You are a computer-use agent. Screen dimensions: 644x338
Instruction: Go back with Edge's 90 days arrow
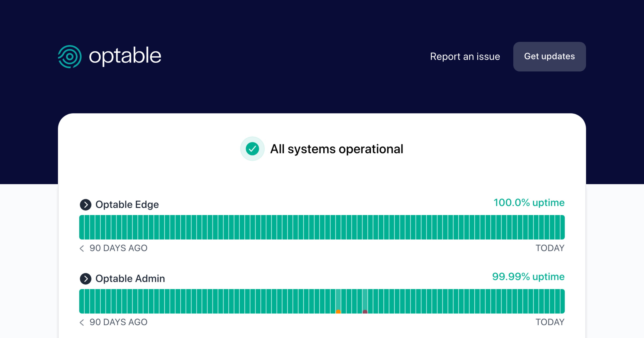click(x=82, y=248)
